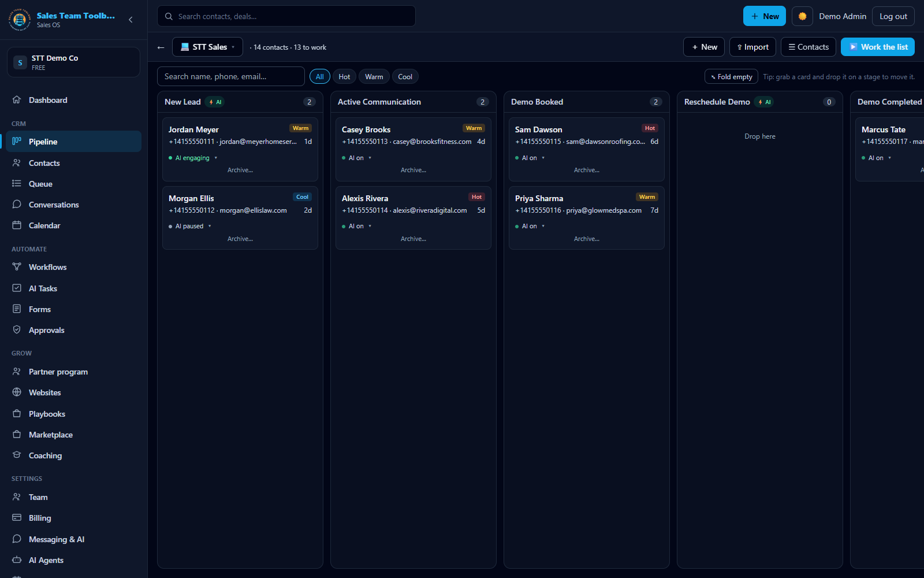Viewport: 924px width, 578px height.
Task: Open the Approvals menu item
Action: click(73, 330)
